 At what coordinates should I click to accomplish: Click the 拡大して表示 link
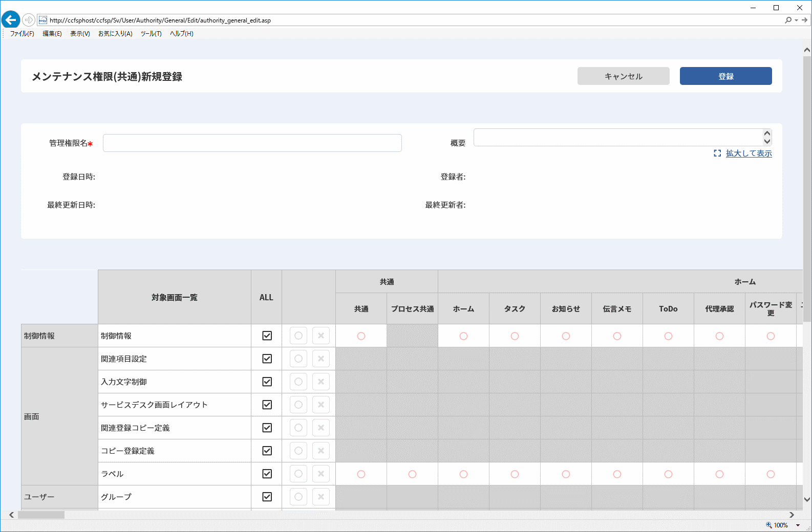coord(749,153)
